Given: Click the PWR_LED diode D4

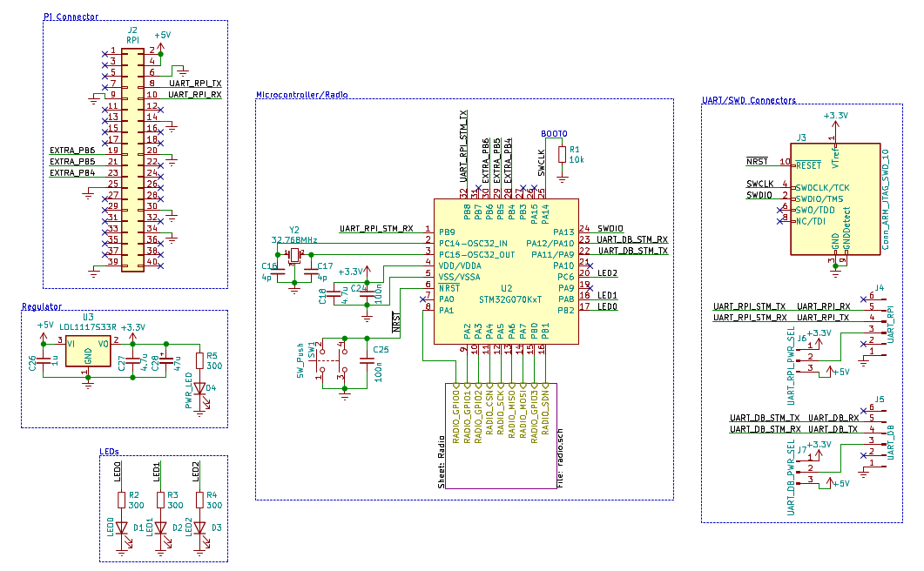Looking at the screenshot, I should click(x=199, y=390).
